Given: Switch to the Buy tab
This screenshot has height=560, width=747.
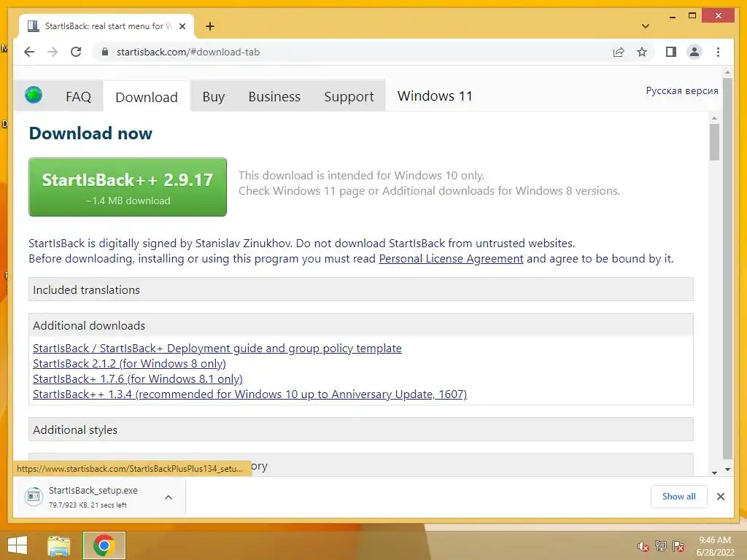Looking at the screenshot, I should click(x=214, y=97).
